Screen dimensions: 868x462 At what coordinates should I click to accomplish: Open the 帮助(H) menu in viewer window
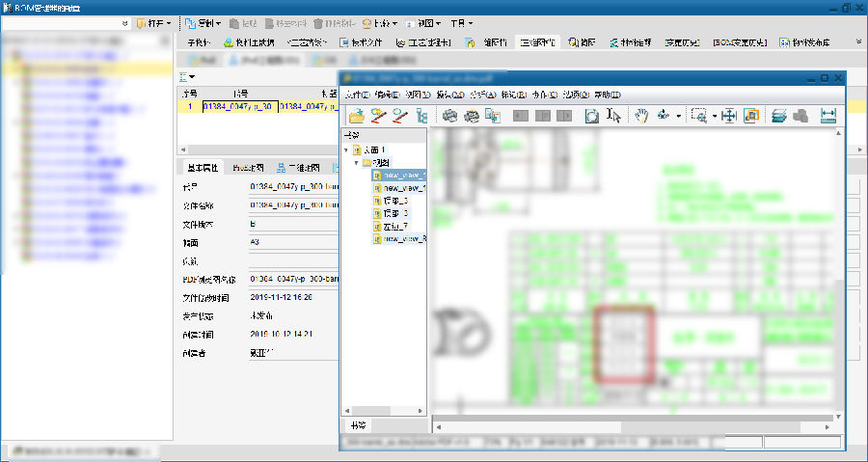click(608, 95)
